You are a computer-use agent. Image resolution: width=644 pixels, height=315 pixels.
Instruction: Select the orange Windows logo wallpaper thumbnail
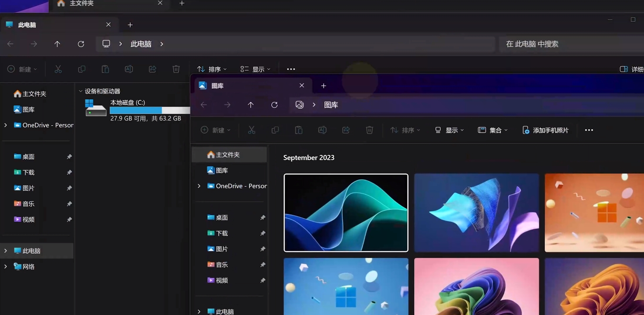tap(594, 213)
